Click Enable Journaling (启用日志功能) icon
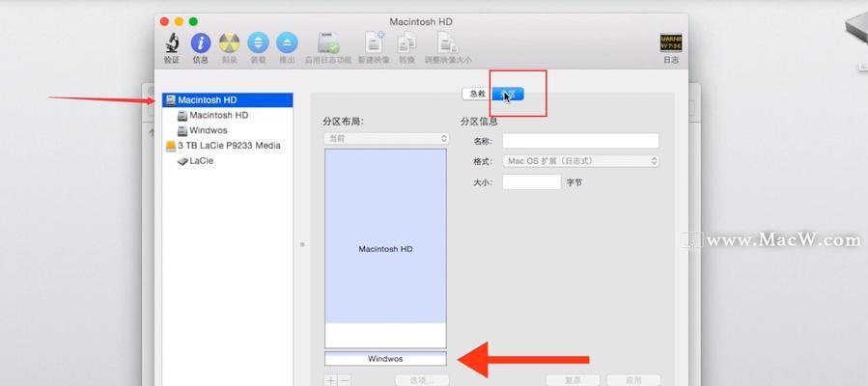 (x=327, y=43)
